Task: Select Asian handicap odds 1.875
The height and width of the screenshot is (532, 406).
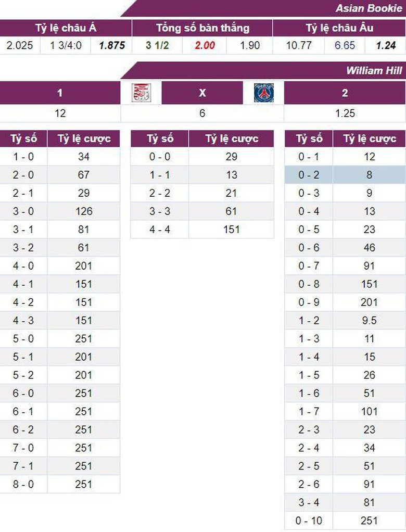Action: [x=112, y=45]
